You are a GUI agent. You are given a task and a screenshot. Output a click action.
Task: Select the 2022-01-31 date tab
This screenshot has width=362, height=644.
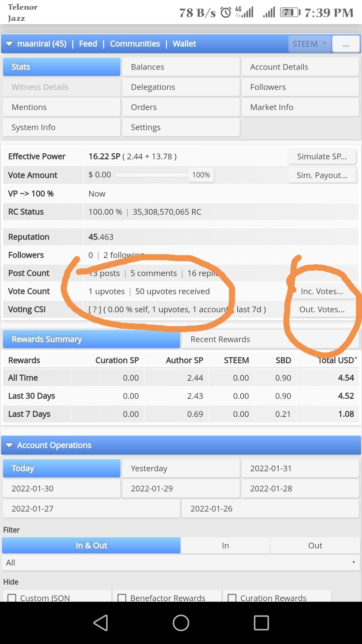(300, 468)
